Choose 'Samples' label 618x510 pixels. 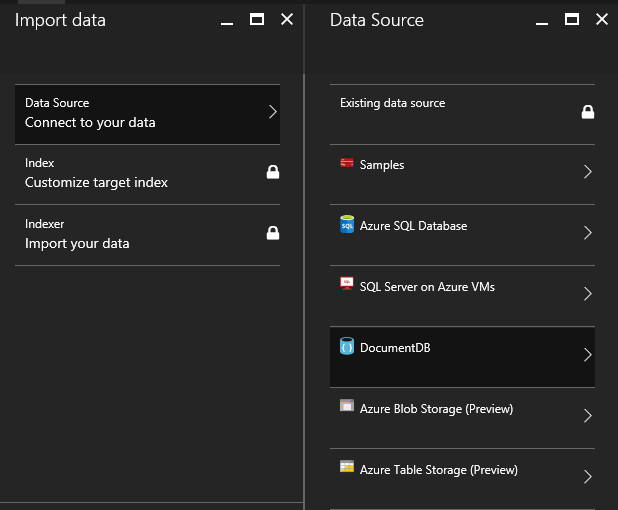[382, 165]
